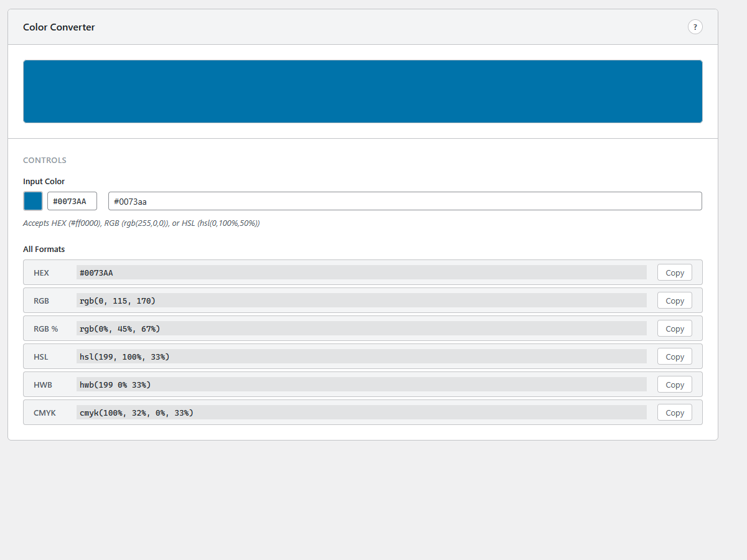Click the CONTROLS section heading

pyautogui.click(x=44, y=160)
